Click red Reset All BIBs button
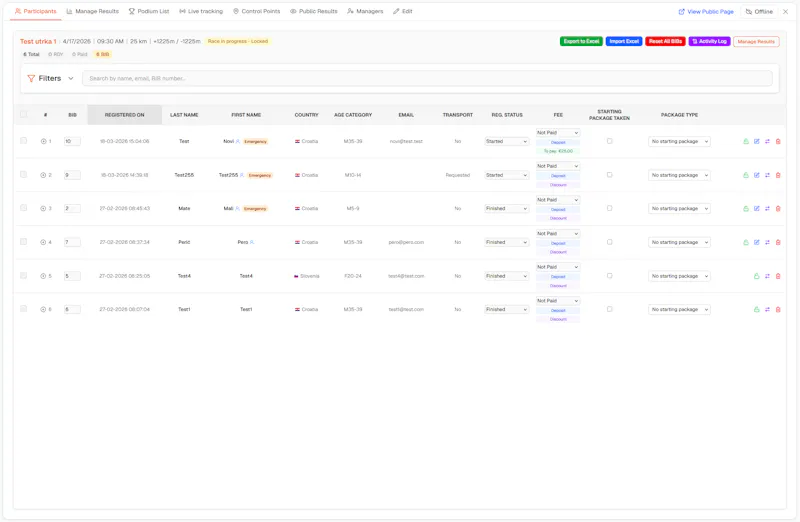Viewport: 800px width, 522px height. [665, 41]
